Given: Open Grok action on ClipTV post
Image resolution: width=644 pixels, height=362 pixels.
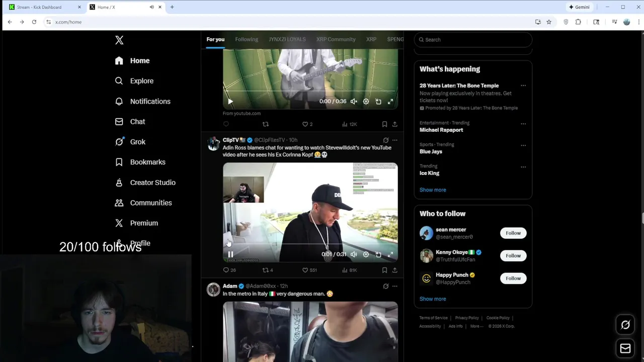Looking at the screenshot, I should point(386,140).
